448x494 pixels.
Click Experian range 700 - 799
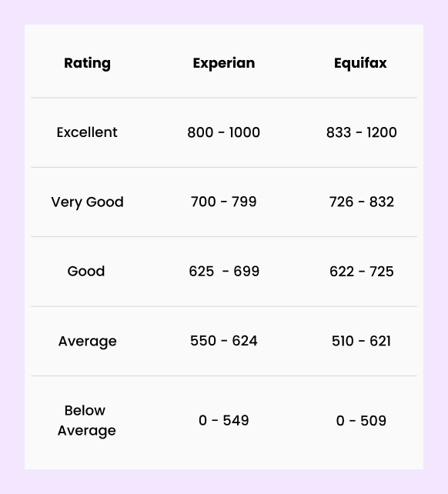[x=224, y=202]
